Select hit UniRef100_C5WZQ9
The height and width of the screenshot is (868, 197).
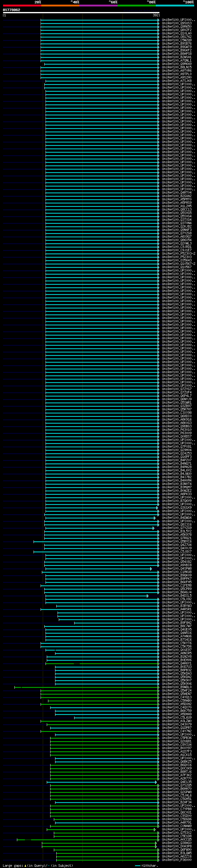177,40
